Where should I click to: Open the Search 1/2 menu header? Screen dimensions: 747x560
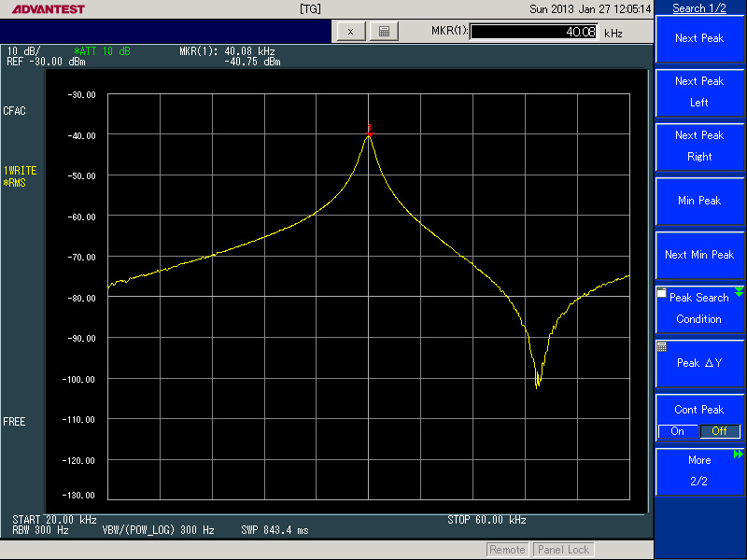[699, 8]
